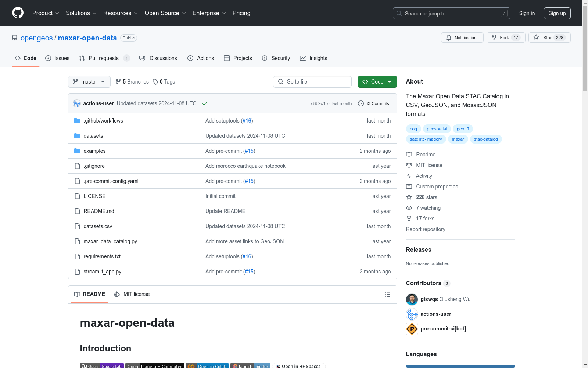Open the 83 Commits history icon
Image resolution: width=588 pixels, height=368 pixels.
tap(361, 103)
